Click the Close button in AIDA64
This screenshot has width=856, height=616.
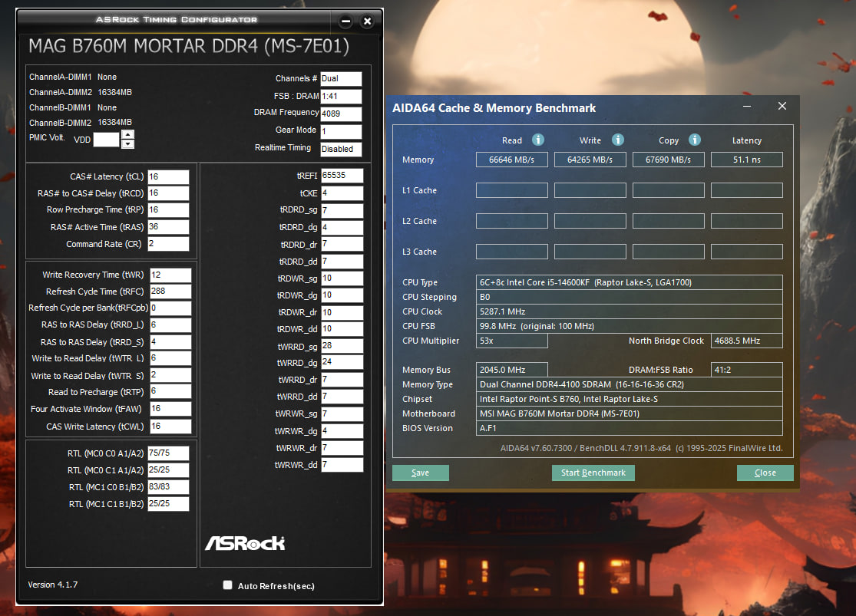[765, 473]
